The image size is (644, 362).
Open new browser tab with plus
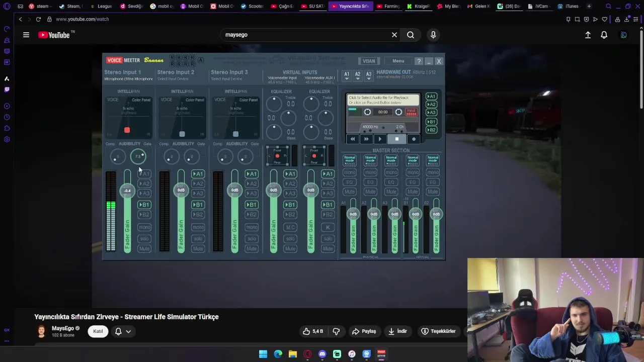(x=589, y=6)
